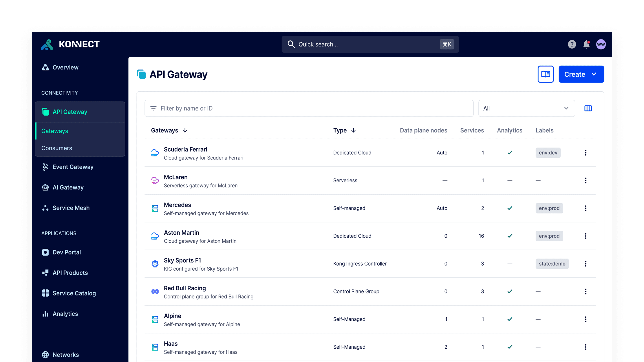Select the Event Gateway sidebar icon
This screenshot has height=362, width=644.
coord(45,167)
